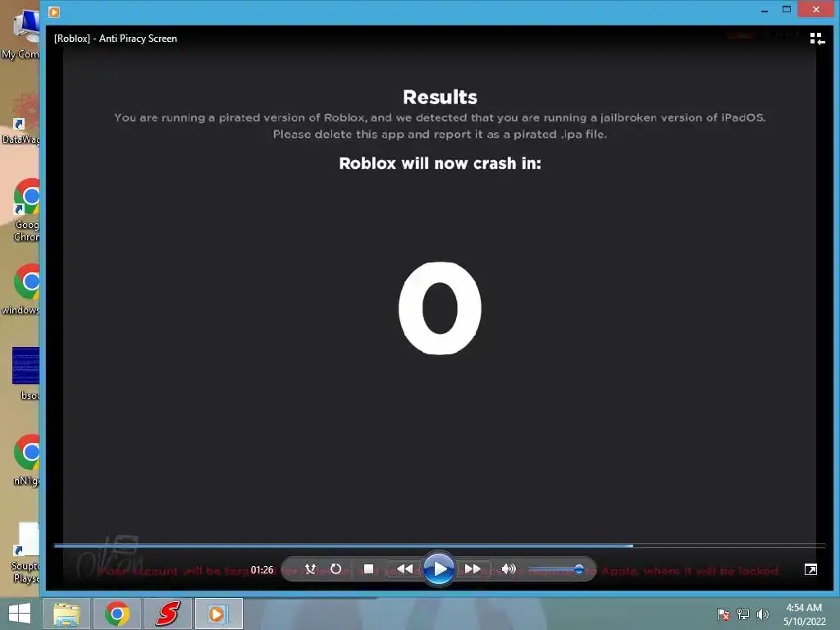Viewport: 840px width, 630px height.
Task: Minimize the Media Player window
Action: pyautogui.click(x=765, y=10)
